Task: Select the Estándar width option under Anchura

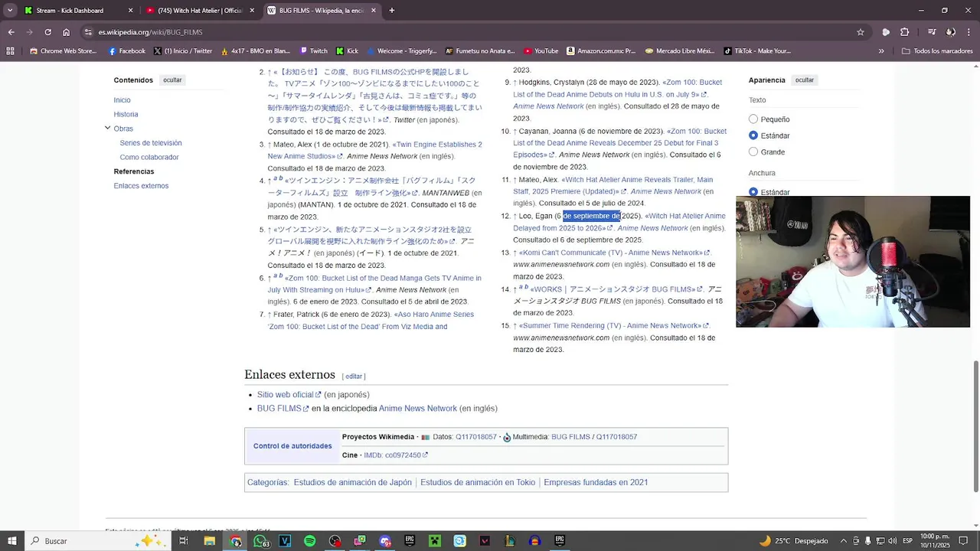Action: [x=753, y=192]
